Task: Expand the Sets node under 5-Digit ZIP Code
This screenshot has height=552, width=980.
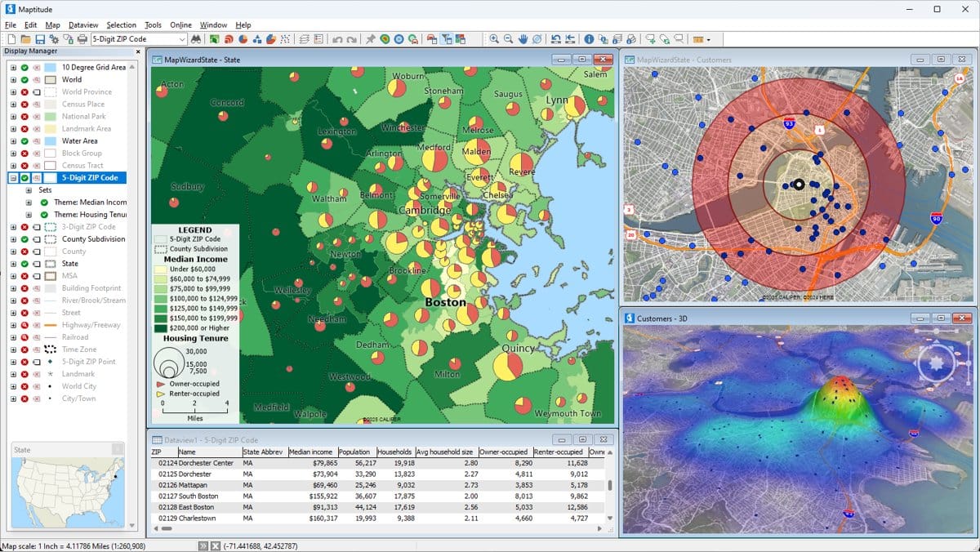Action: pos(29,189)
